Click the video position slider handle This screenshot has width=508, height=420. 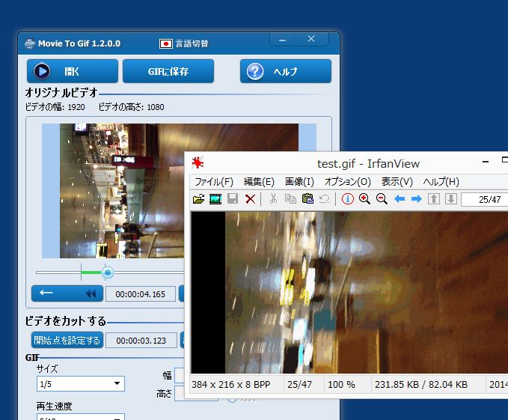tap(107, 273)
